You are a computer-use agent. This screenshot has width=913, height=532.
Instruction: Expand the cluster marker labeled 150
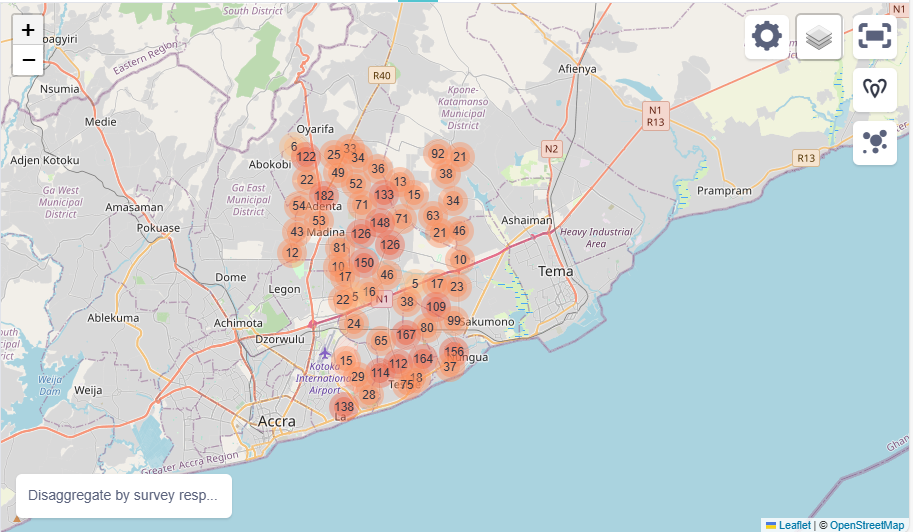[x=364, y=263]
